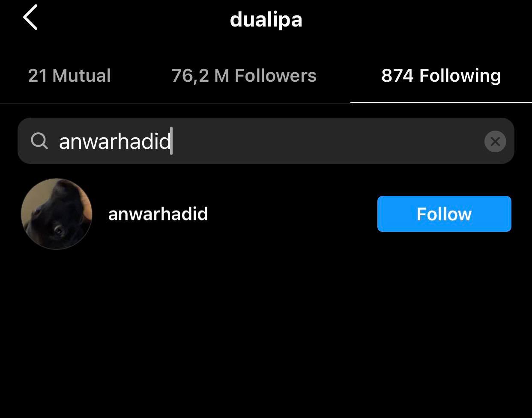Go back using the left chevron arrow
The height and width of the screenshot is (418, 532).
tap(30, 18)
